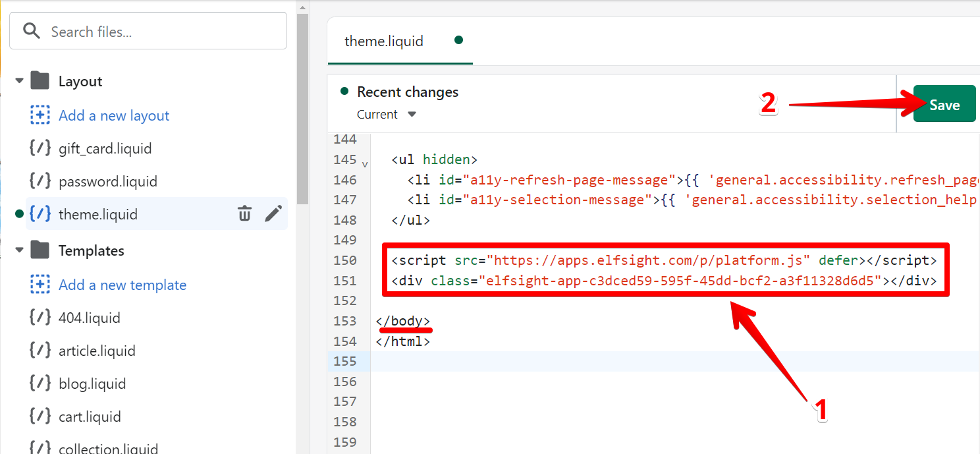Rename theme.liquid via the pencil icon
This screenshot has width=980, height=454.
(273, 213)
